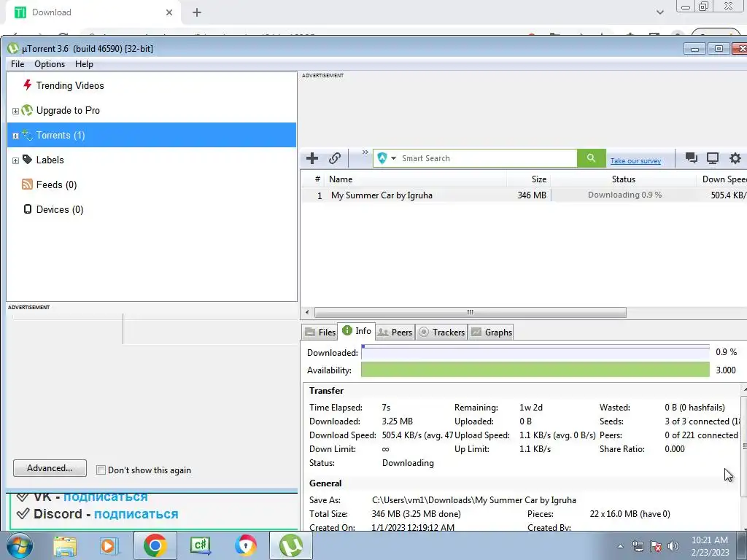Click the Labels tag icon

click(28, 160)
